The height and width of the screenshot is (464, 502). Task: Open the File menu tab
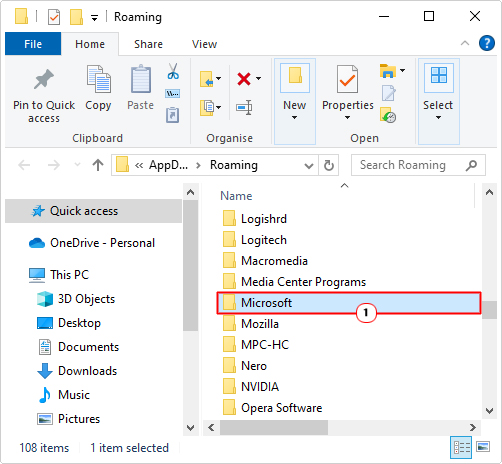tap(33, 44)
